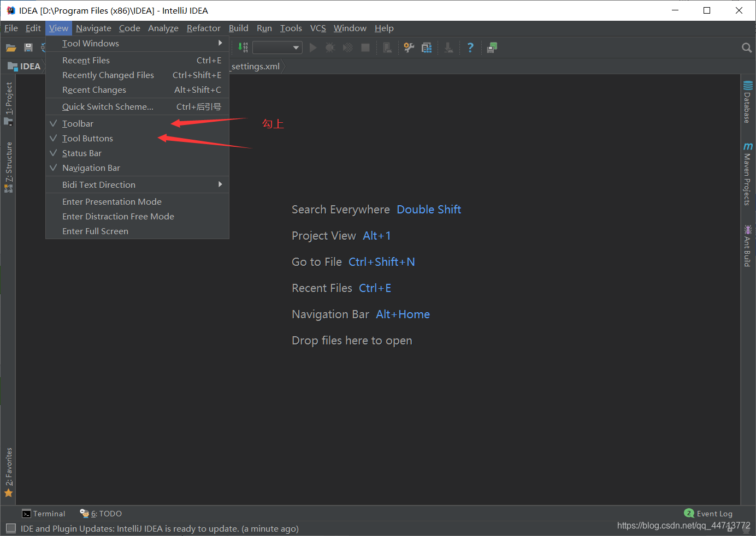Click the Double Shift shortcut text

[429, 210]
